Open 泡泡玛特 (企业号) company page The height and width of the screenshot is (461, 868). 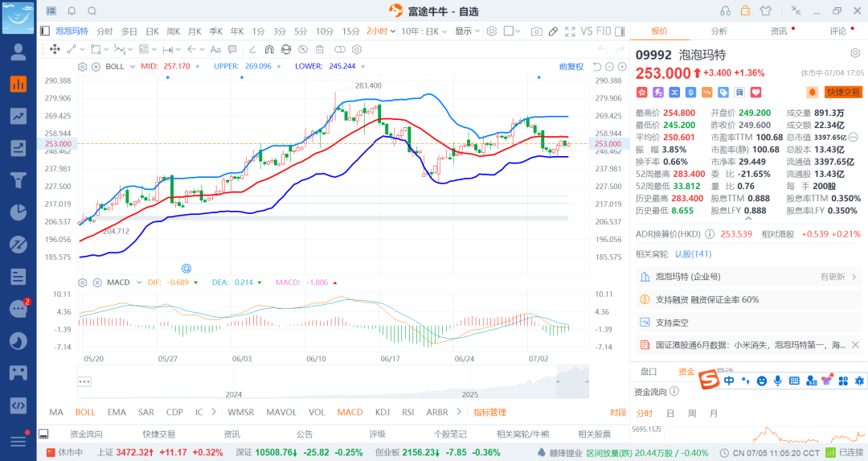(748, 277)
